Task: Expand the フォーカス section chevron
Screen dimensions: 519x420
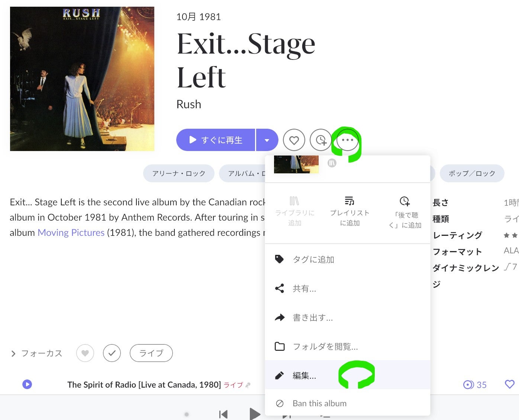Action: point(13,353)
